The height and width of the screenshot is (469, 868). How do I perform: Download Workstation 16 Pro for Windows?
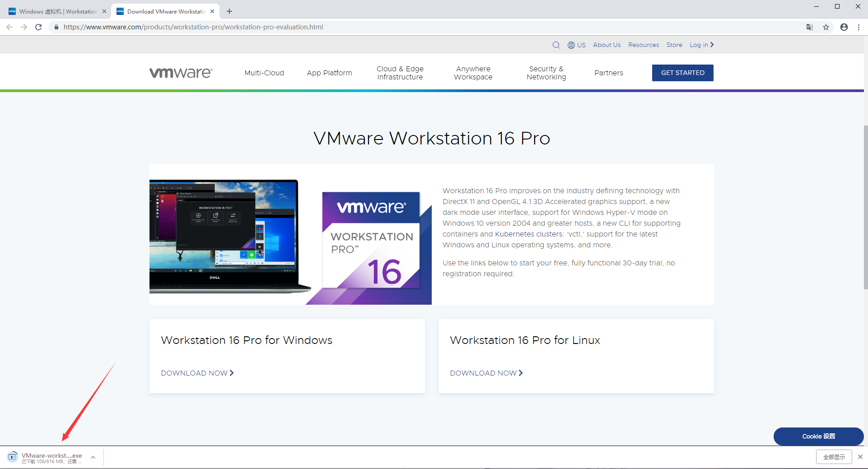coord(197,373)
